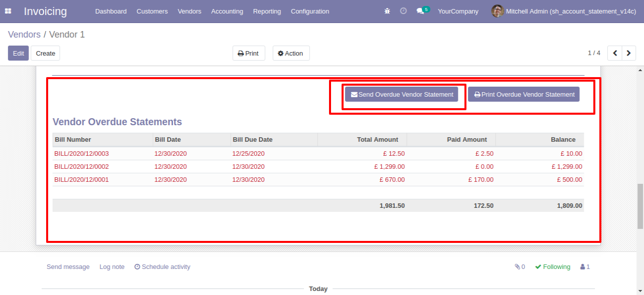Click the 1,809.00 balance sum
The width and height of the screenshot is (644, 295).
570,205
